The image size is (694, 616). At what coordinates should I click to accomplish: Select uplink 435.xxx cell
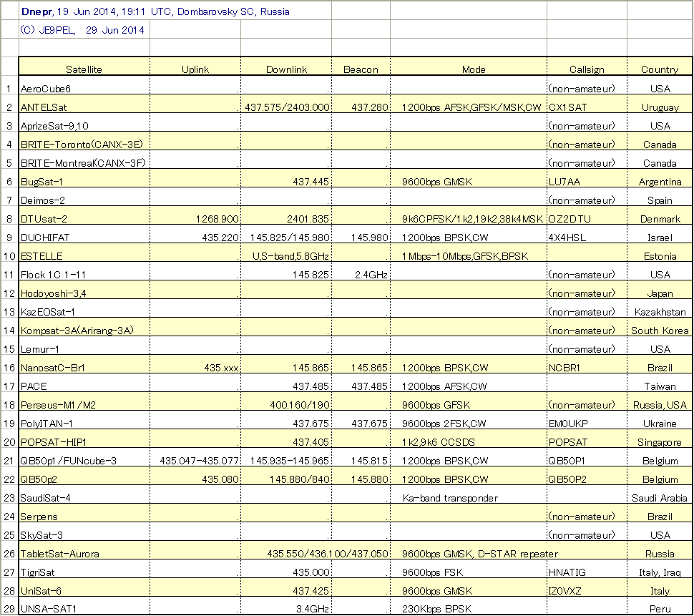tap(195, 363)
